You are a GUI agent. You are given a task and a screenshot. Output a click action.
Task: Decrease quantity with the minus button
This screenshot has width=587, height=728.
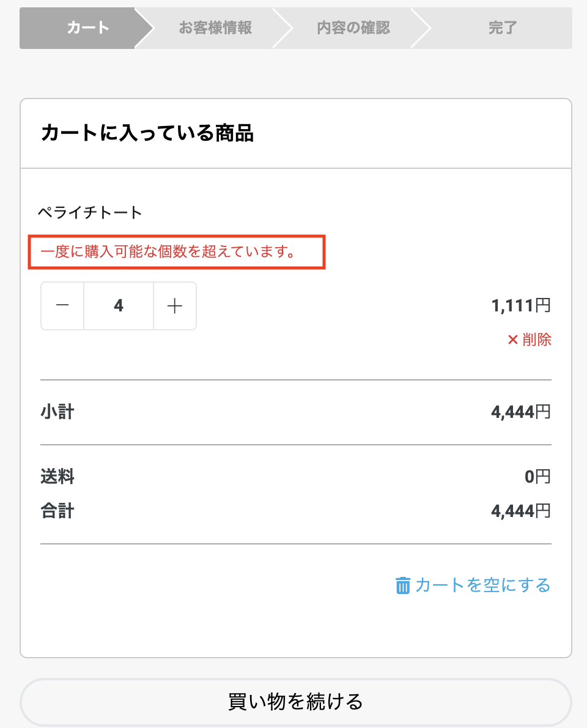tap(62, 306)
